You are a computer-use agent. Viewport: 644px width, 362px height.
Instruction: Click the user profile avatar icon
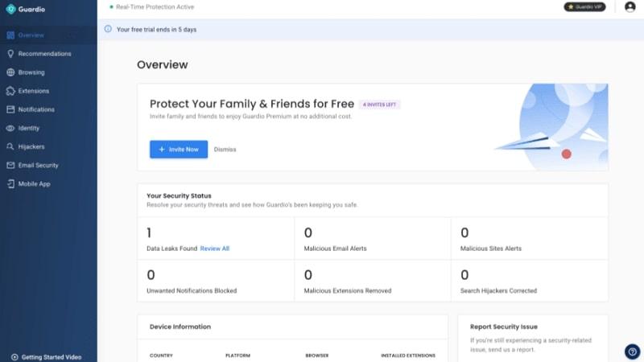(630, 7)
